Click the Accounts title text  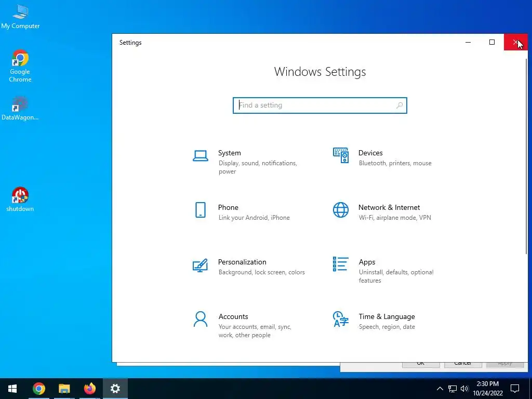click(x=233, y=316)
